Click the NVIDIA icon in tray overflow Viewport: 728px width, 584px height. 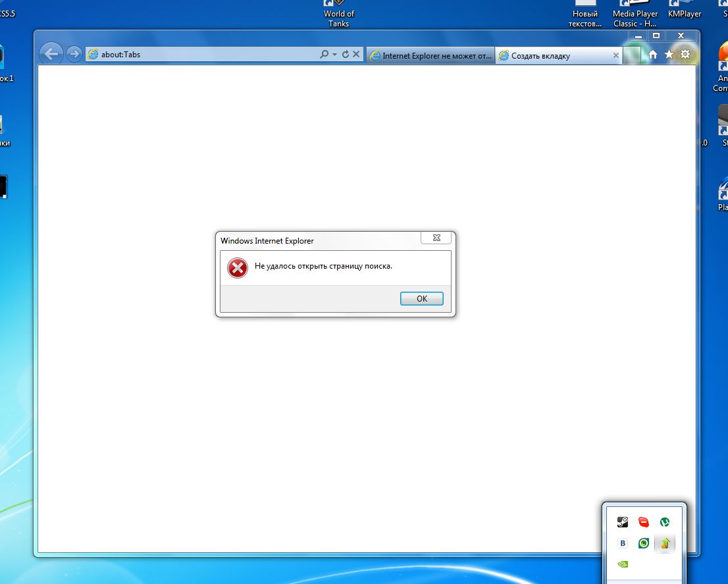pos(623,564)
